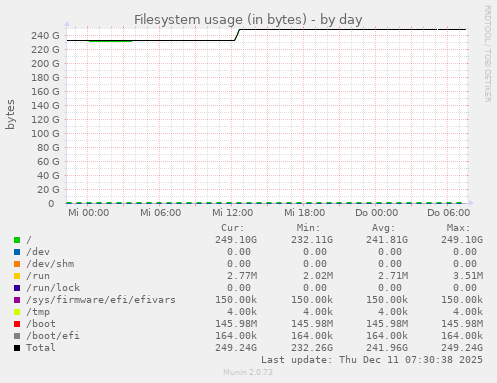This screenshot has height=383, width=497.
Task: Click the 'Cur:' column header
Action: click(x=233, y=228)
